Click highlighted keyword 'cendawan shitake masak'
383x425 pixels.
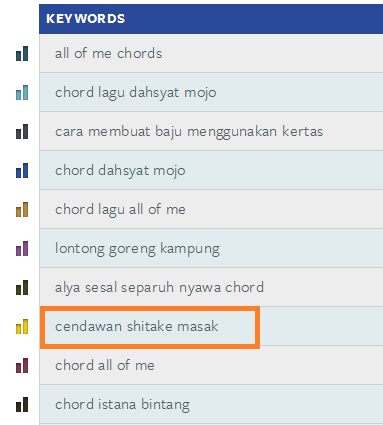point(137,326)
